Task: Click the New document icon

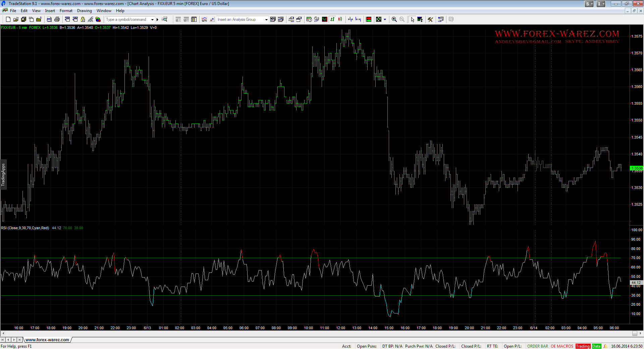Action: pos(8,19)
